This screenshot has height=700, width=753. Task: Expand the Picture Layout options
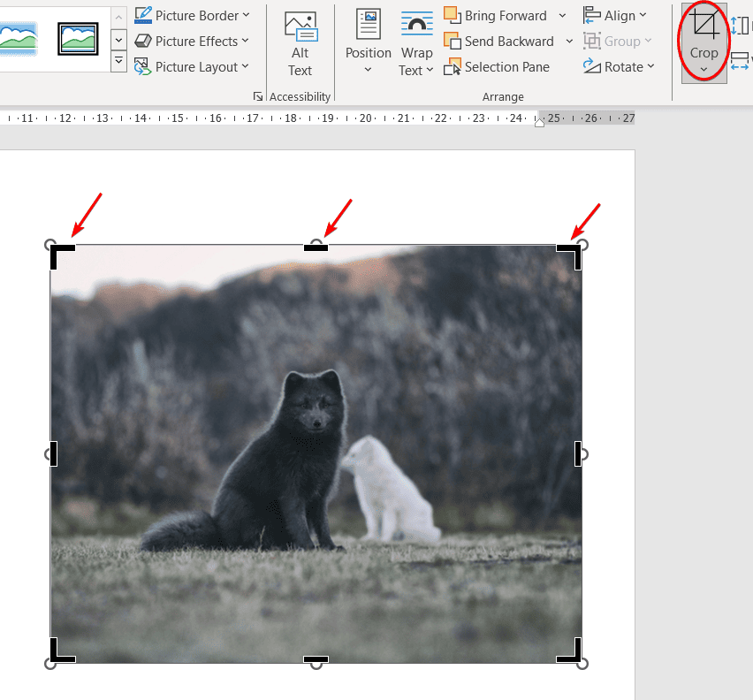point(245,66)
